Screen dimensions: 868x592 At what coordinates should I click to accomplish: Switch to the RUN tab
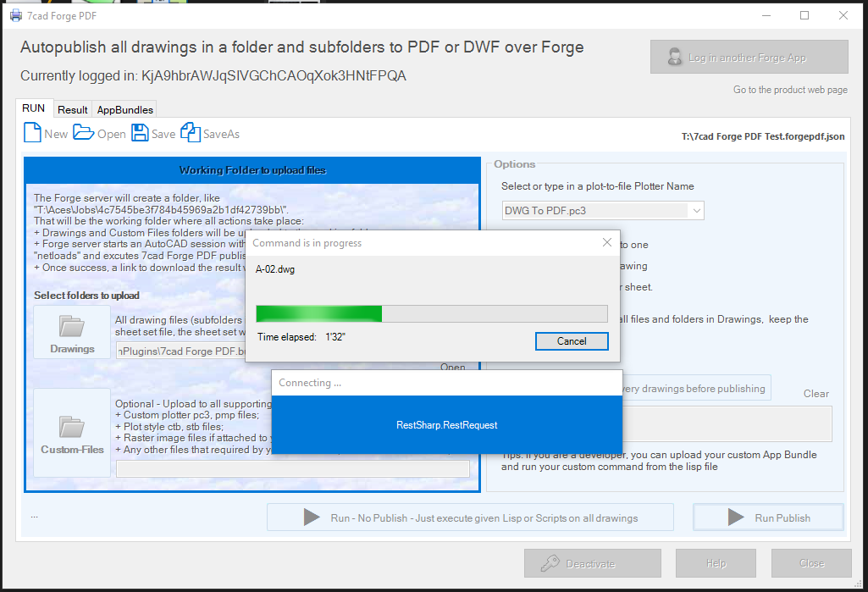click(34, 108)
